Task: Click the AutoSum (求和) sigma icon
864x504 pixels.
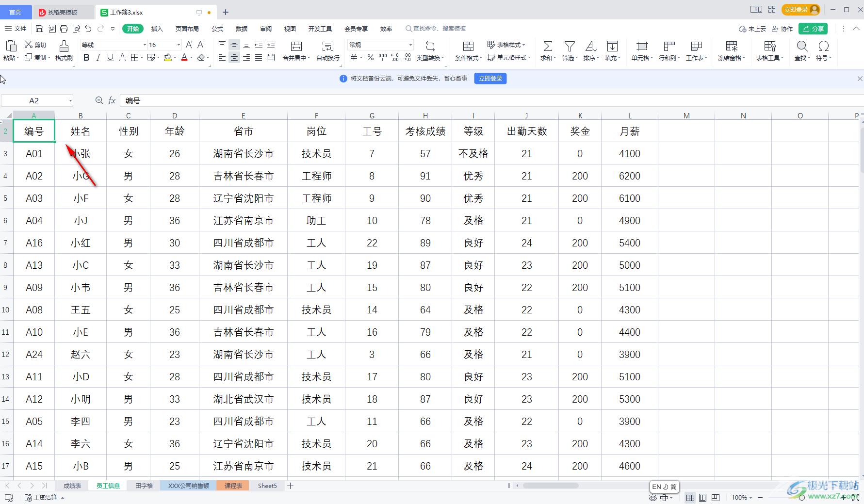Action: coord(548,47)
